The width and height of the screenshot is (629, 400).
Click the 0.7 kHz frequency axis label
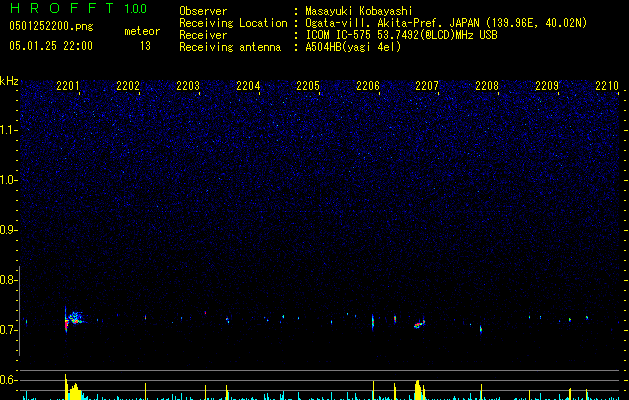tap(9, 330)
